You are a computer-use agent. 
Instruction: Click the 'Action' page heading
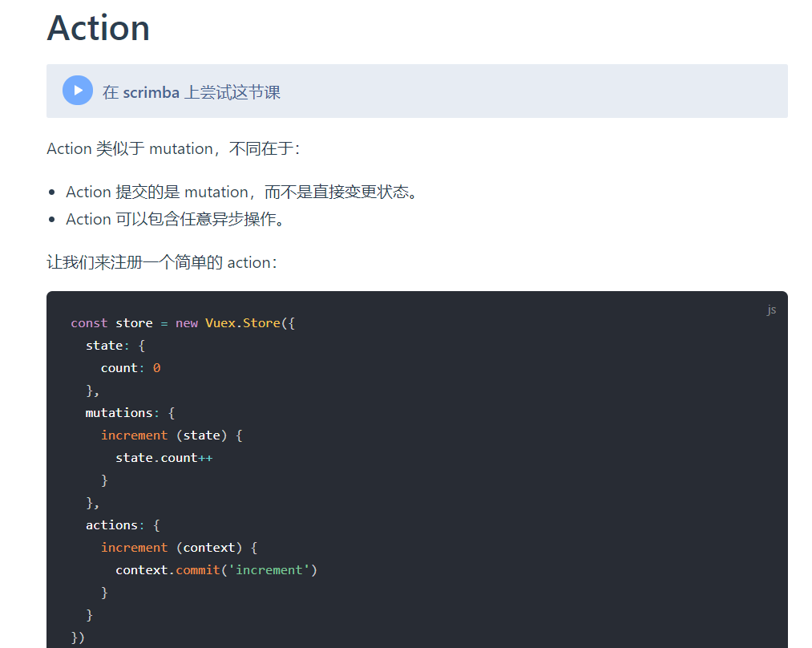(99, 27)
